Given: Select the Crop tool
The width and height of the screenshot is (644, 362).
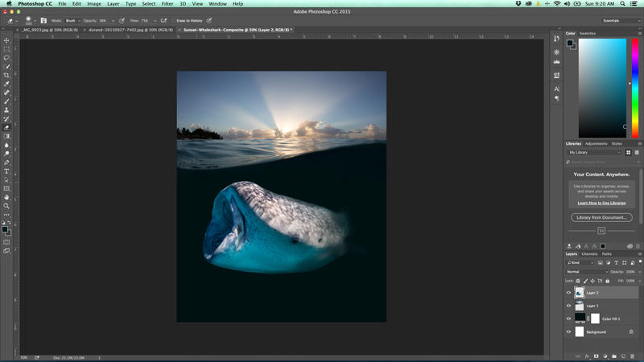Looking at the screenshot, I should coord(6,75).
